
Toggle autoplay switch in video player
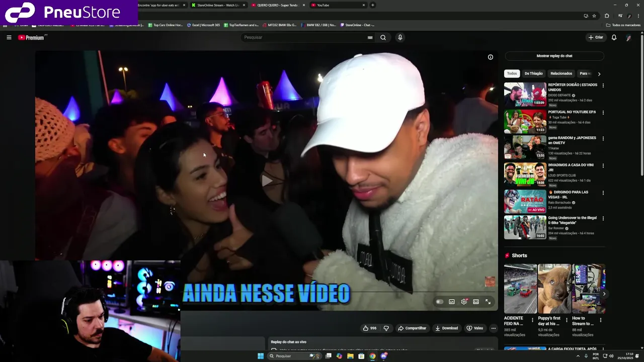[x=440, y=302]
